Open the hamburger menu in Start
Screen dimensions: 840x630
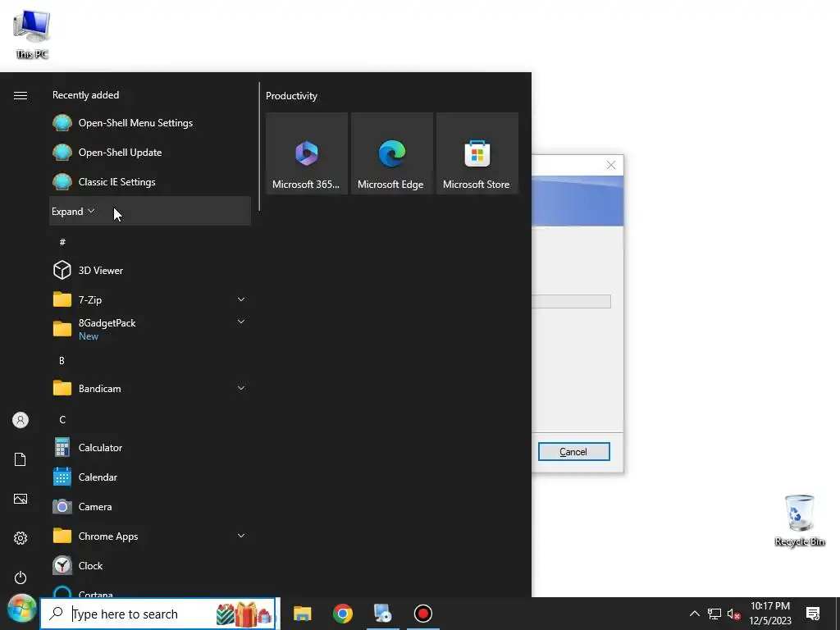[21, 95]
